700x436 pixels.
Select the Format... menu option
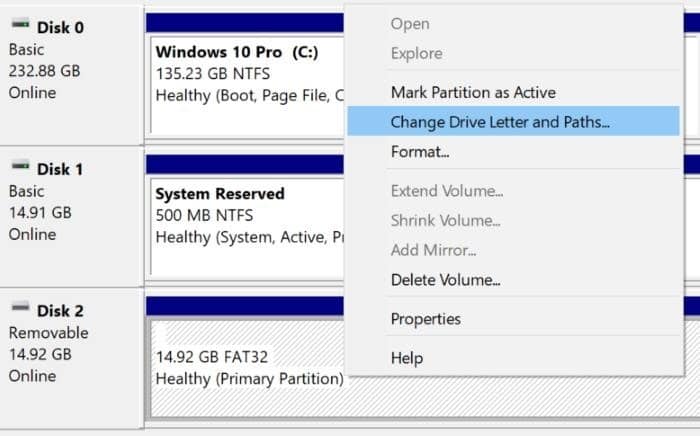click(420, 152)
